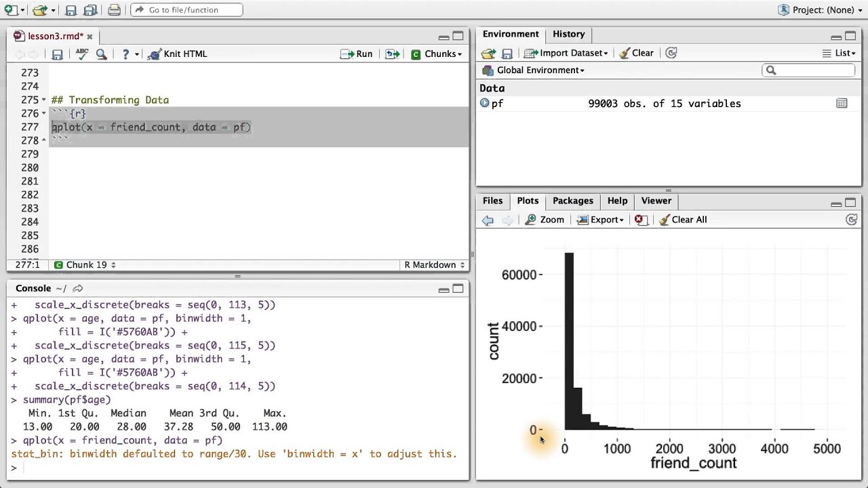The height and width of the screenshot is (488, 868).
Task: Click the editor's Save document icon
Action: pos(58,54)
